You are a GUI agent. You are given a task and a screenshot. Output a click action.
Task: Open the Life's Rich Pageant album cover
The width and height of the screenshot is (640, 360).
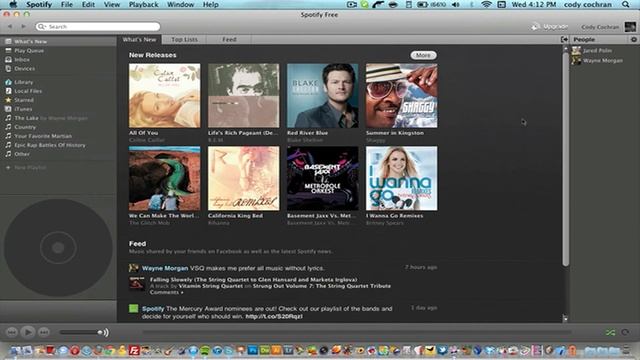(244, 96)
